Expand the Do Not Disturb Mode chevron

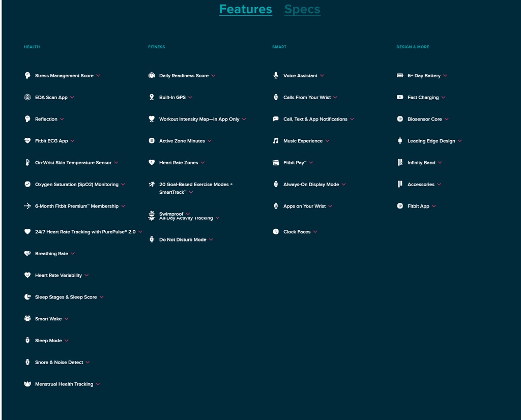coord(211,239)
